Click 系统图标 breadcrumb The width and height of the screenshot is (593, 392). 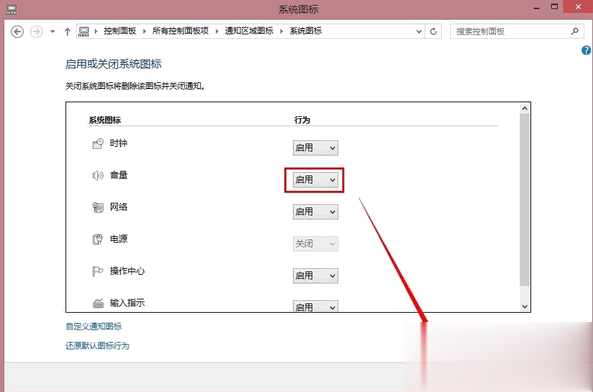[306, 31]
